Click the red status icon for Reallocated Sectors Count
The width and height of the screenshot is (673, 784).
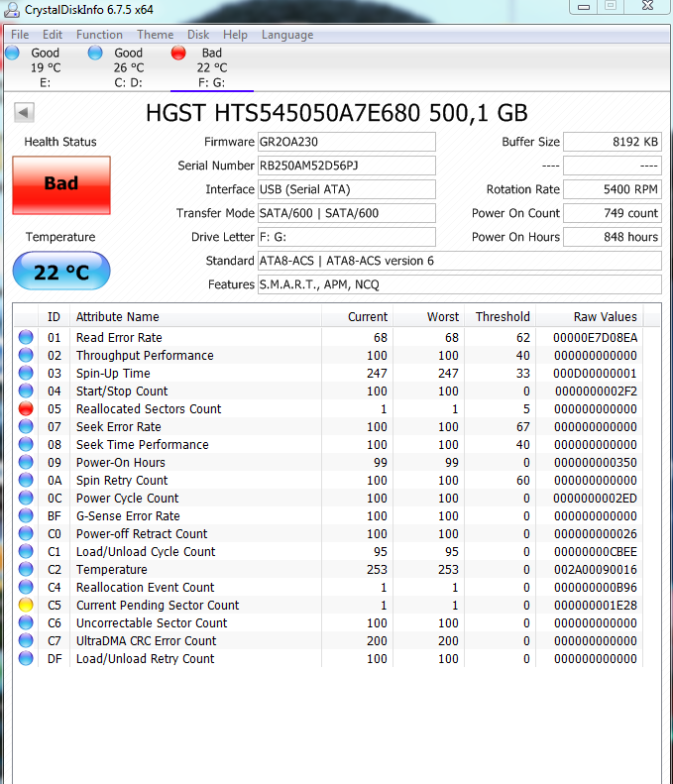(x=26, y=408)
